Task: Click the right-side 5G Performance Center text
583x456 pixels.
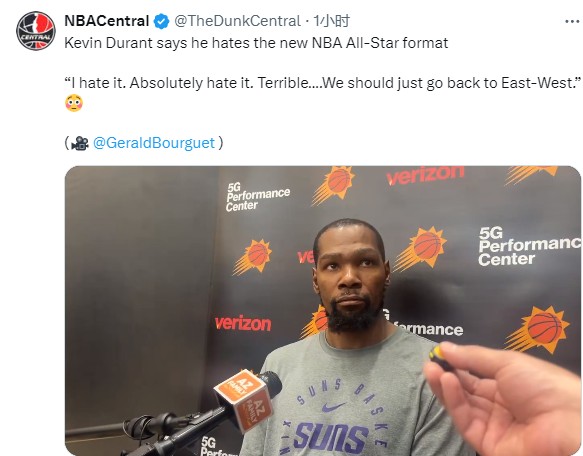Action: coord(529,246)
